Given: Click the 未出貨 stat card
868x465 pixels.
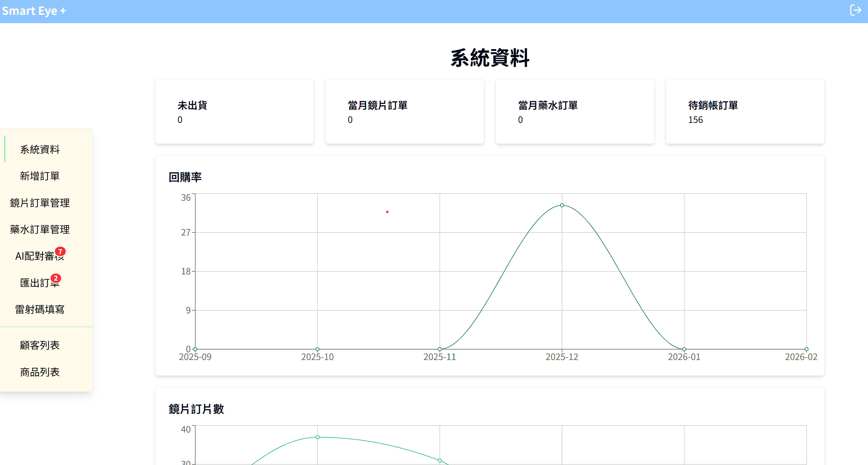Looking at the screenshot, I should [x=234, y=111].
